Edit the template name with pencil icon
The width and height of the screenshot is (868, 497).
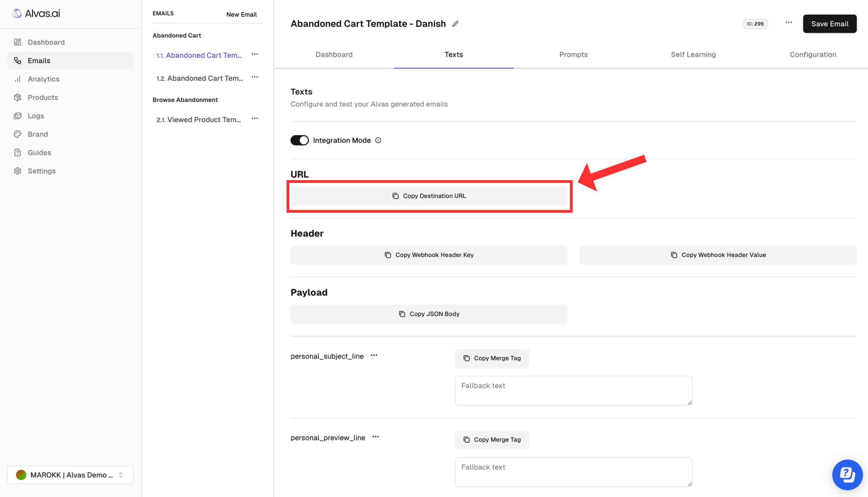tap(455, 24)
